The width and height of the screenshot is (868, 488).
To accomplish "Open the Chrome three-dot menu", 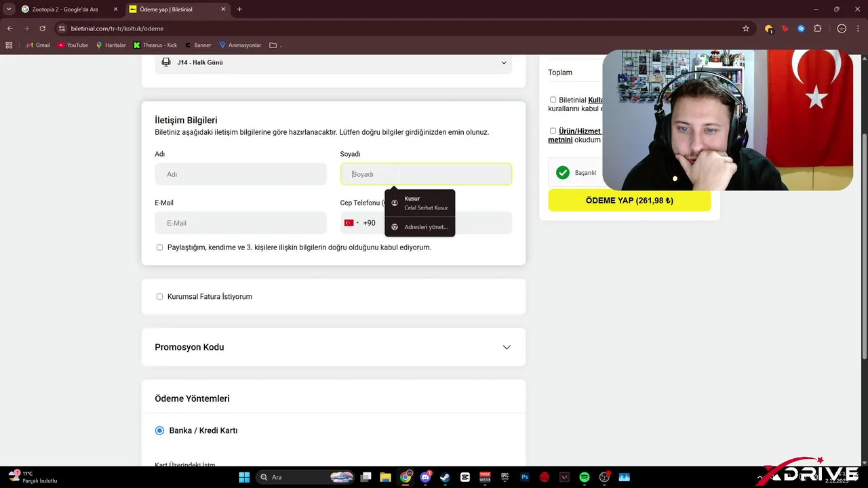I will pos(858,28).
